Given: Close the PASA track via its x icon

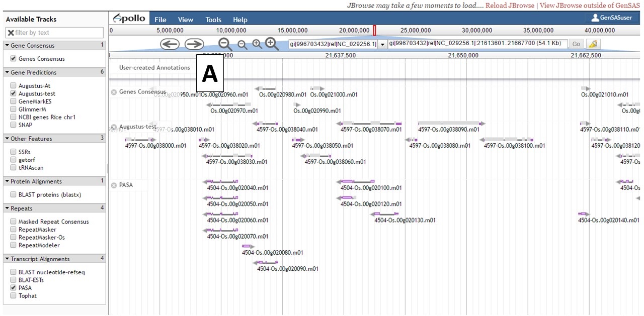Looking at the screenshot, I should [x=115, y=185].
